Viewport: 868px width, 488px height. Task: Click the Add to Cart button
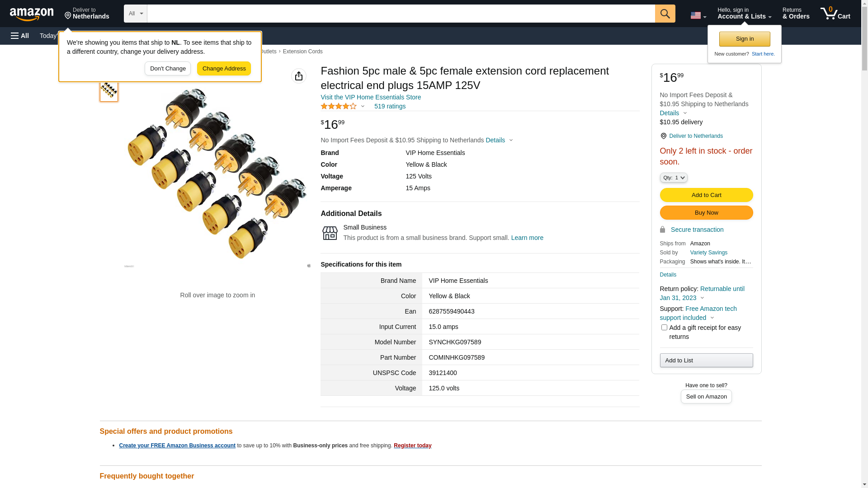click(x=706, y=195)
